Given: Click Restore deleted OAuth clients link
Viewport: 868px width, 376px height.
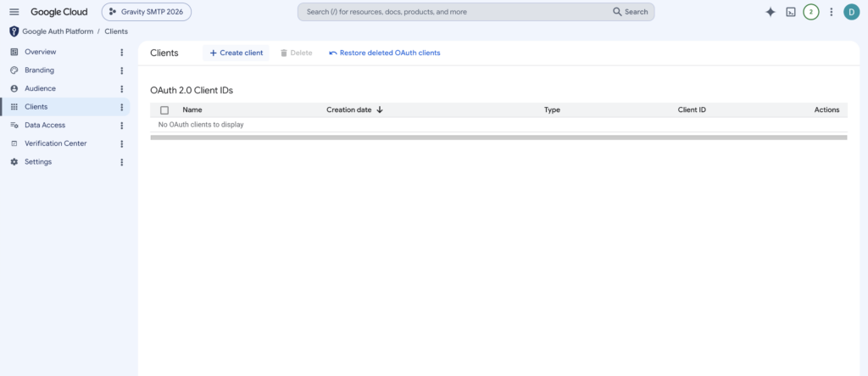Looking at the screenshot, I should (x=385, y=53).
